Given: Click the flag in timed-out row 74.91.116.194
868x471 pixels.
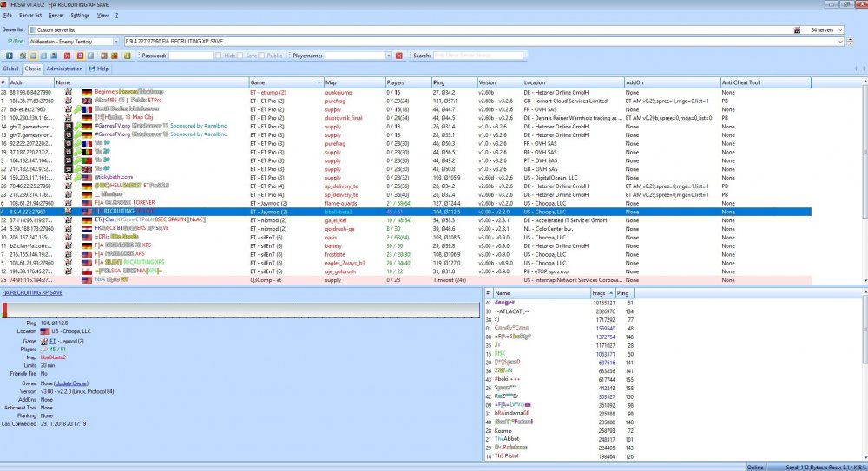Looking at the screenshot, I should pos(87,280).
